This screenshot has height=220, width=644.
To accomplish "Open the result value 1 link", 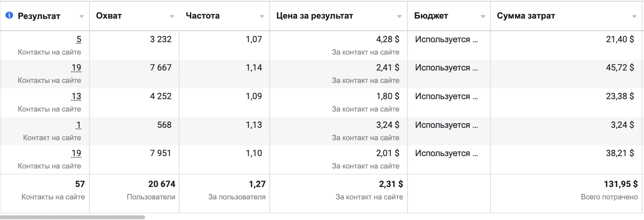I will [x=79, y=125].
